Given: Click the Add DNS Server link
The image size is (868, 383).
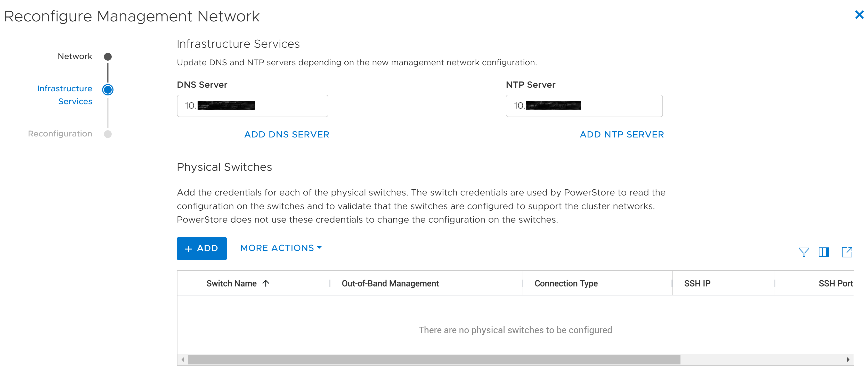Looking at the screenshot, I should pyautogui.click(x=286, y=134).
